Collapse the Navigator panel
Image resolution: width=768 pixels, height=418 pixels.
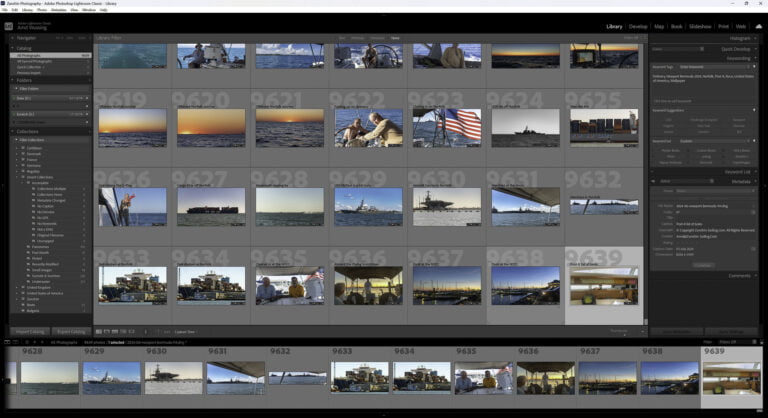click(13, 38)
